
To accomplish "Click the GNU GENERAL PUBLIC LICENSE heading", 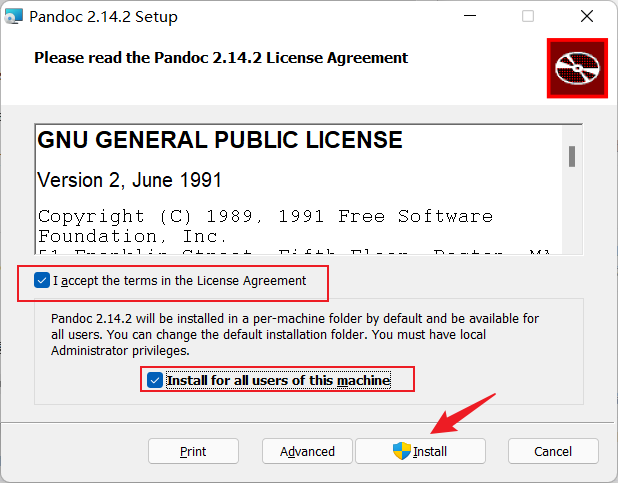I will tap(220, 140).
